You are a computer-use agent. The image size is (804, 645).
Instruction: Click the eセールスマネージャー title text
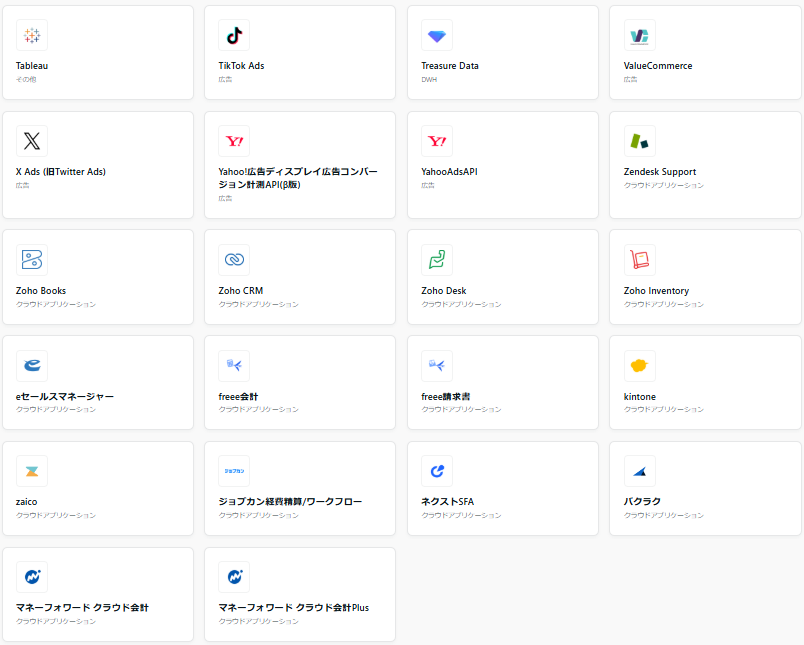tap(65, 396)
